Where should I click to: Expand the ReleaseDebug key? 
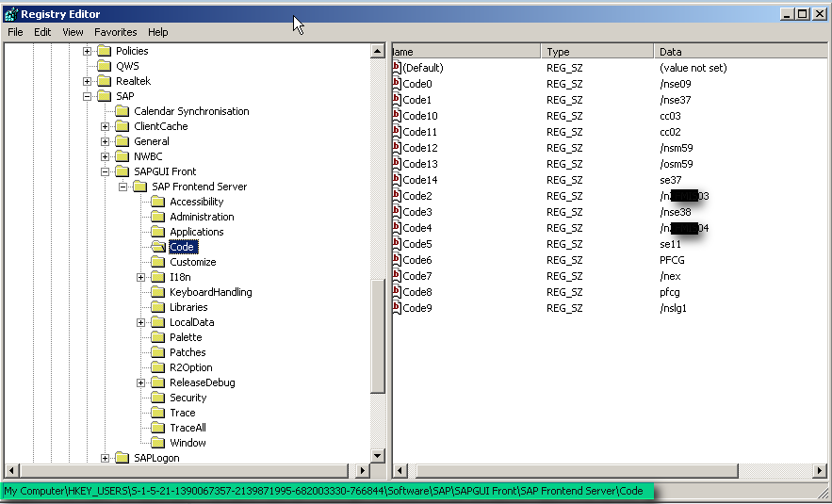[x=140, y=383]
